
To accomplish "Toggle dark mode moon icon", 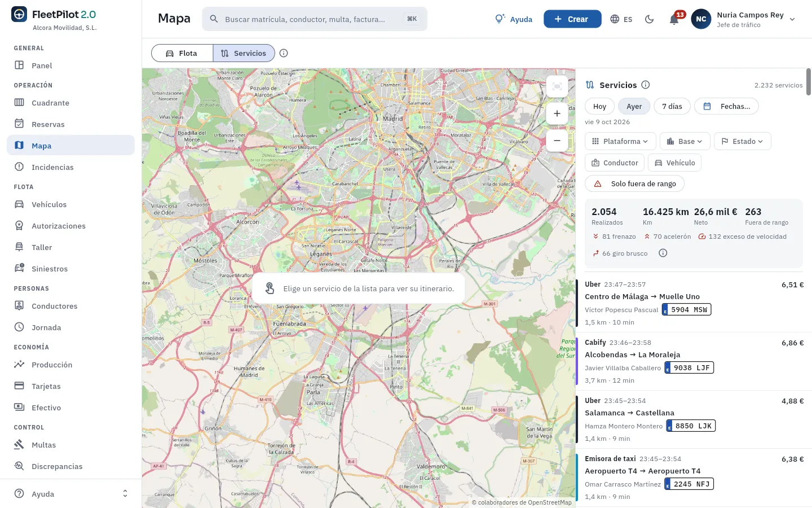I will click(x=650, y=19).
